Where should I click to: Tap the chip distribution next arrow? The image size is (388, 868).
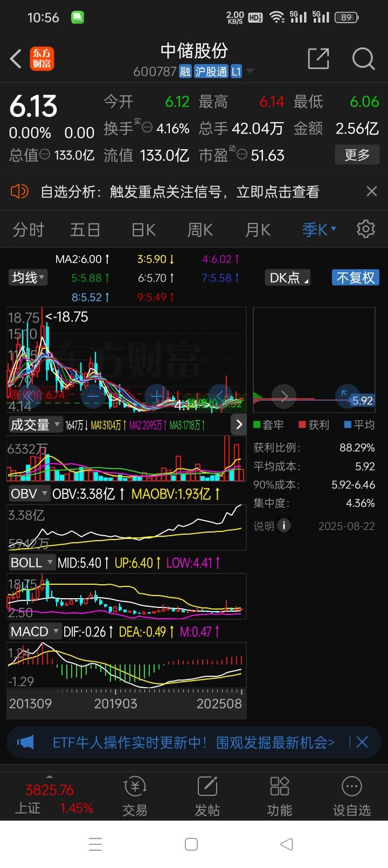284,396
